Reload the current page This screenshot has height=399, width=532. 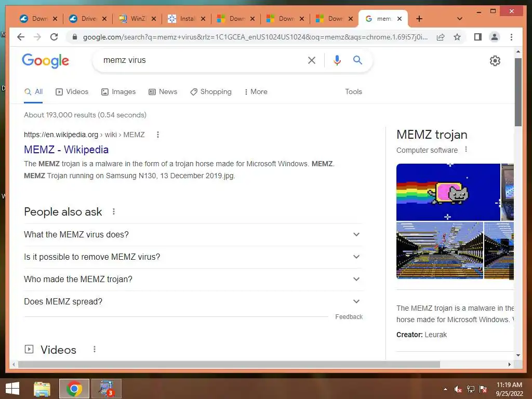click(54, 37)
